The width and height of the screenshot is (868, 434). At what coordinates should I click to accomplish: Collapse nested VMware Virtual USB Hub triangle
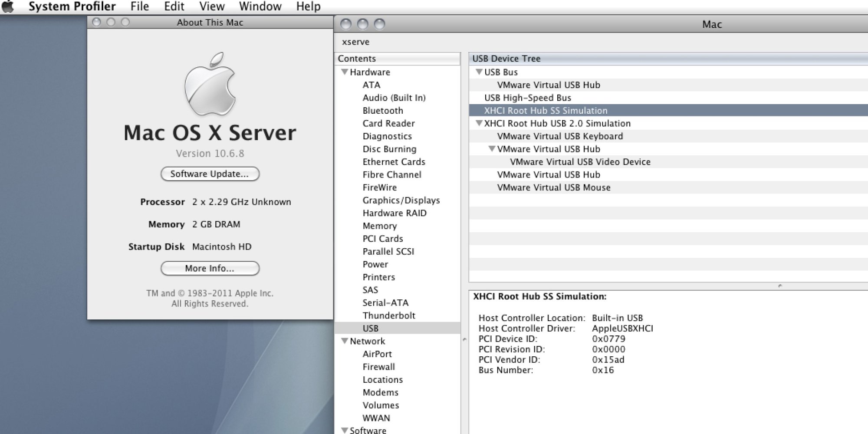pos(492,149)
